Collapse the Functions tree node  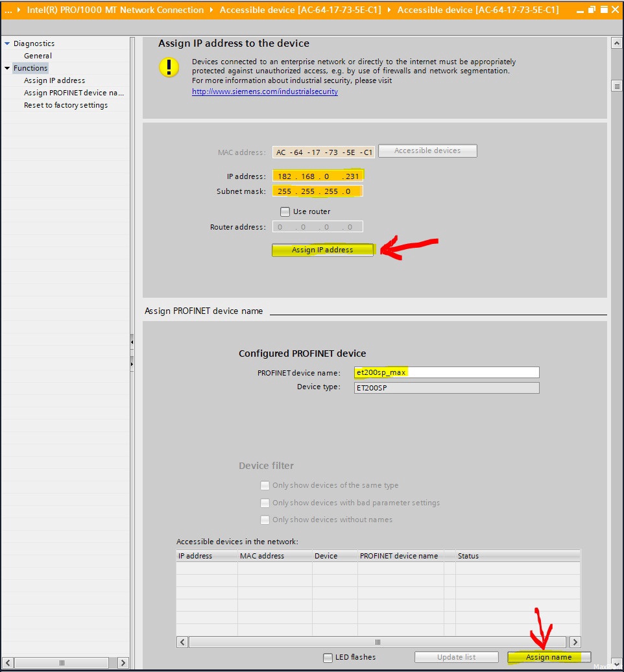pyautogui.click(x=7, y=68)
